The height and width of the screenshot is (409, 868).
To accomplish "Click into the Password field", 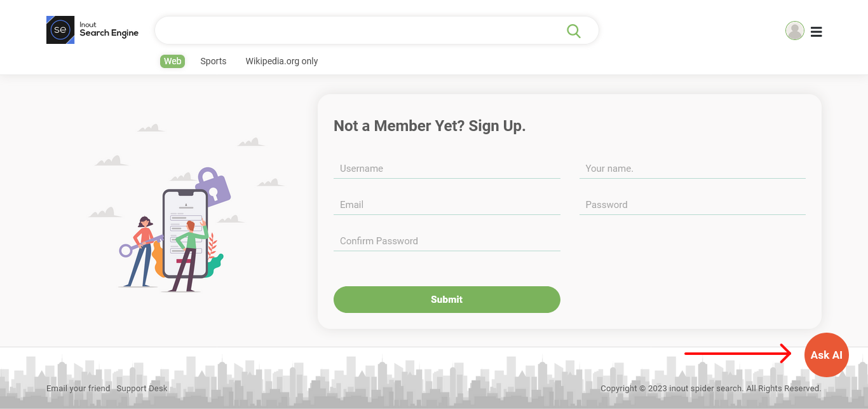I will [692, 205].
